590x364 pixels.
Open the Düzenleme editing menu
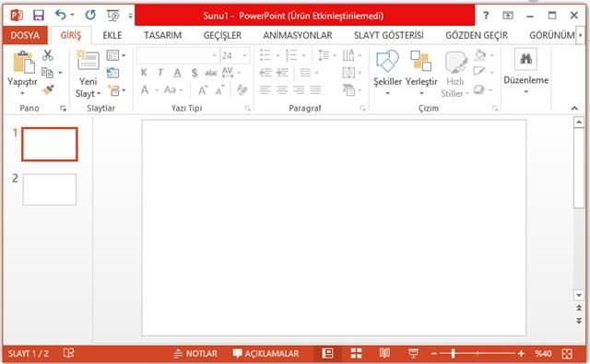pyautogui.click(x=525, y=72)
